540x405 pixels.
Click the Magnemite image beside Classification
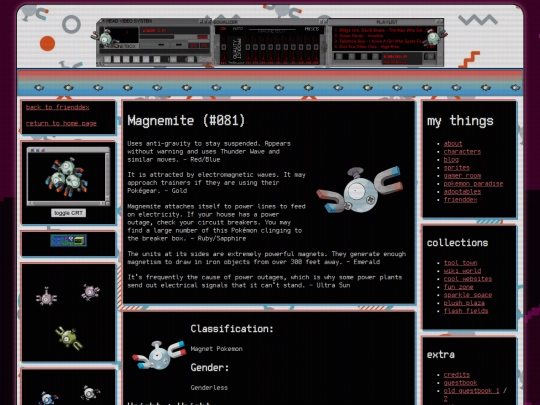pos(159,355)
